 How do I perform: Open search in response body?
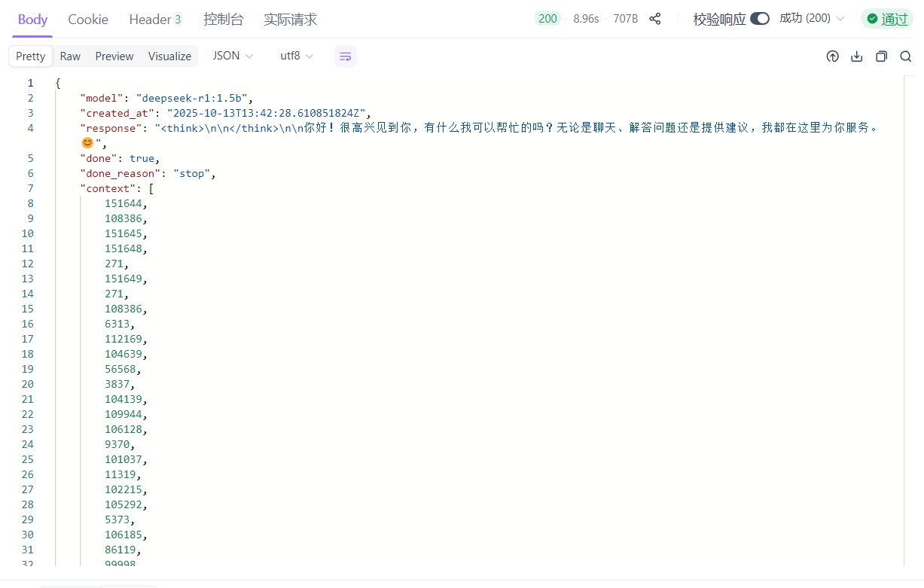click(905, 56)
